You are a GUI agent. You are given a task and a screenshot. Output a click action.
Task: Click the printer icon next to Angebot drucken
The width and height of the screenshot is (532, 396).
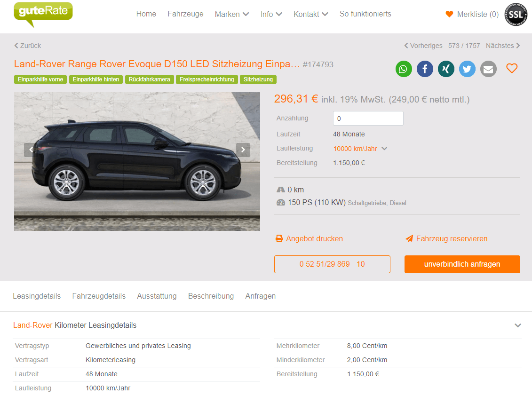[279, 238]
